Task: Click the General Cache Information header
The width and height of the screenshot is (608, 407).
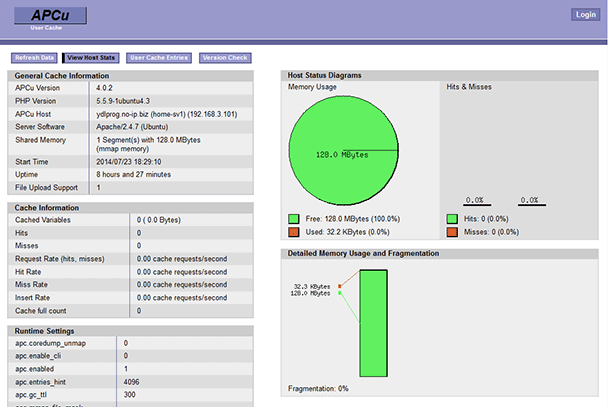Action: [x=62, y=76]
